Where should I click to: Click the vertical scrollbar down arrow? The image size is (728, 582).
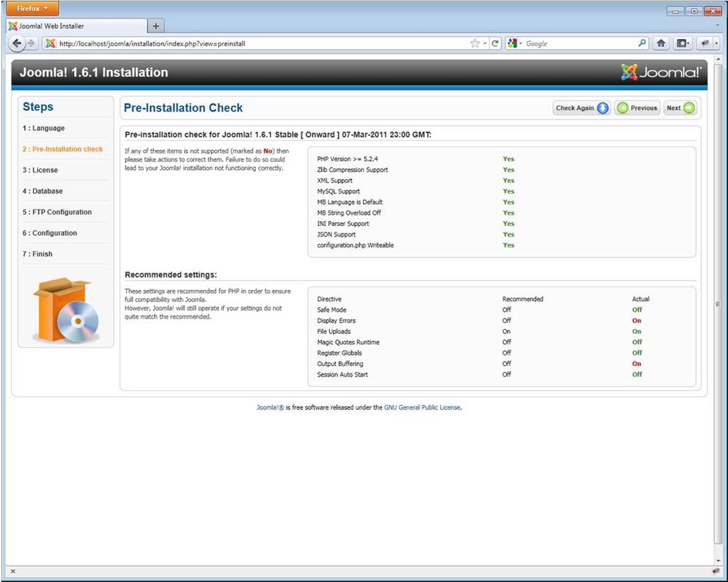pyautogui.click(x=718, y=561)
